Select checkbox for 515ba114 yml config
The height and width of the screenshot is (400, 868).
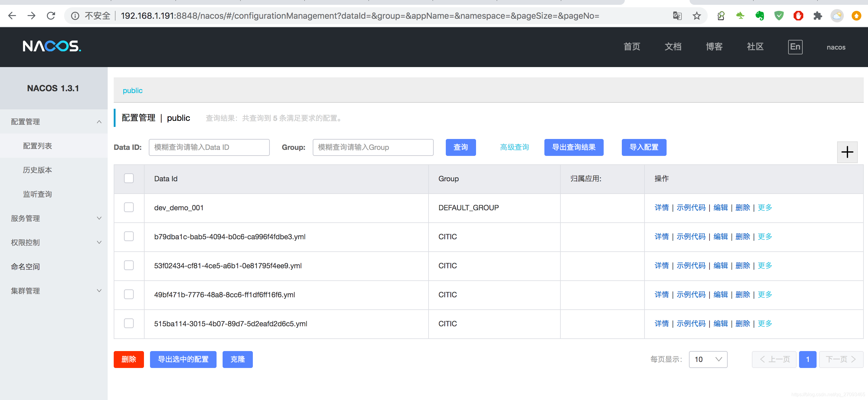pyautogui.click(x=129, y=323)
